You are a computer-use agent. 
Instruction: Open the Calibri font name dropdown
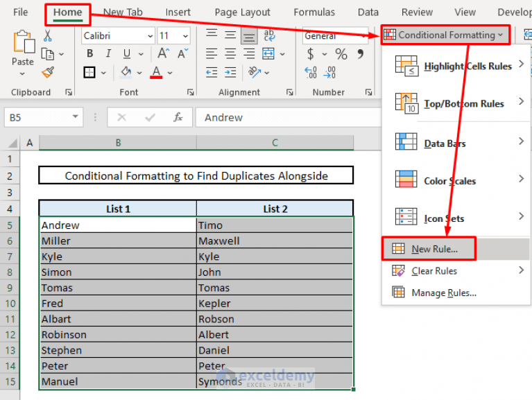(x=151, y=36)
